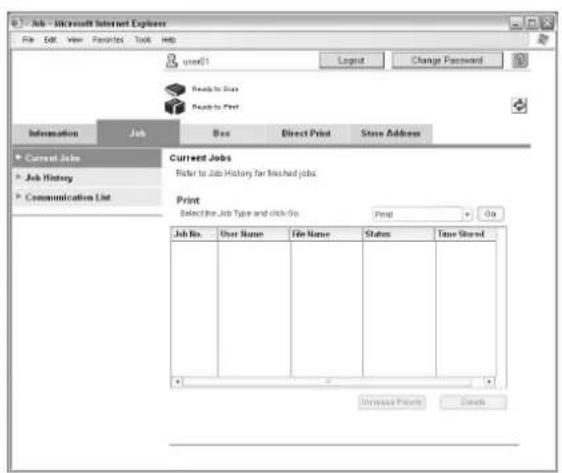562x473 pixels.
Task: Click the horizontal scrollbar thumb under the table
Action: [328, 382]
